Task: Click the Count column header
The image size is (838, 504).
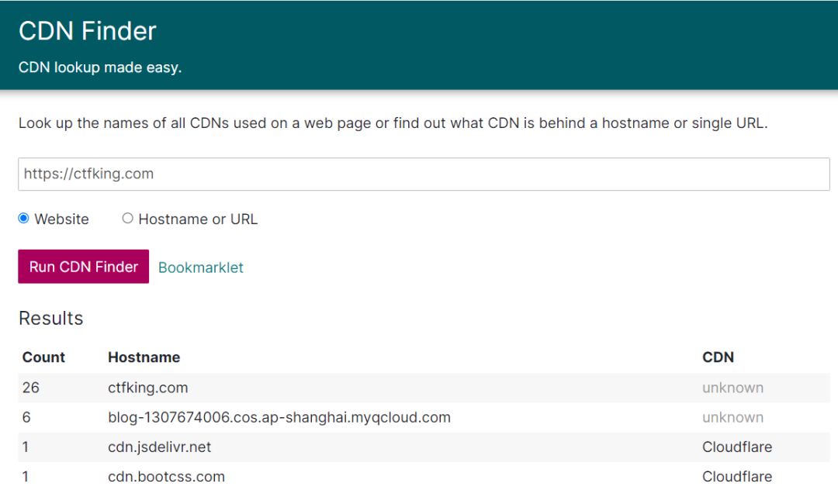Action: [x=43, y=357]
